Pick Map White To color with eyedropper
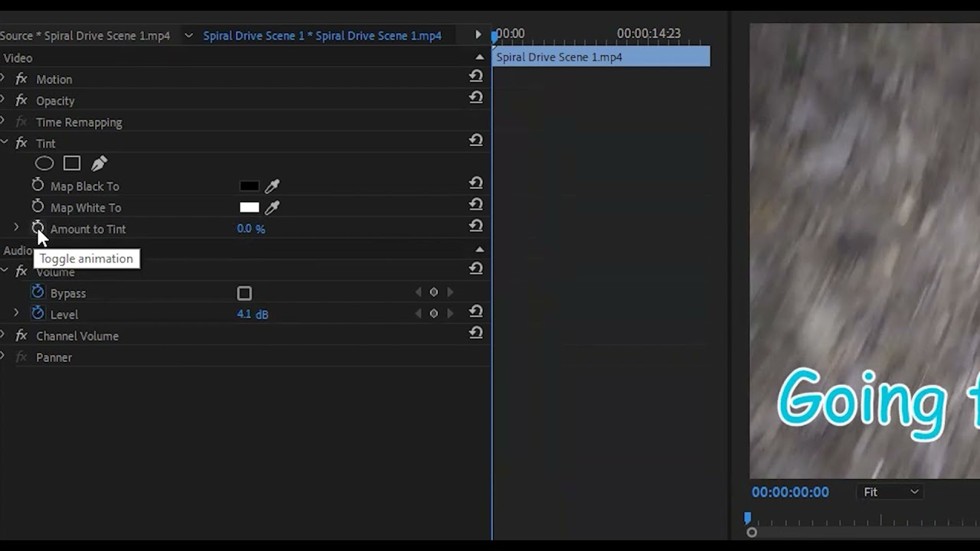The height and width of the screenshot is (551, 980). [x=272, y=207]
